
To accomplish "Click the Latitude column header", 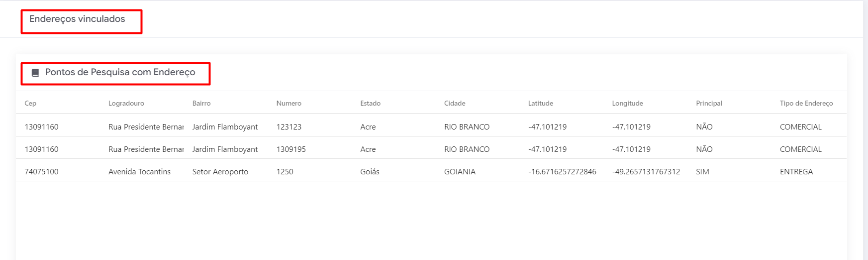I will click(x=540, y=103).
